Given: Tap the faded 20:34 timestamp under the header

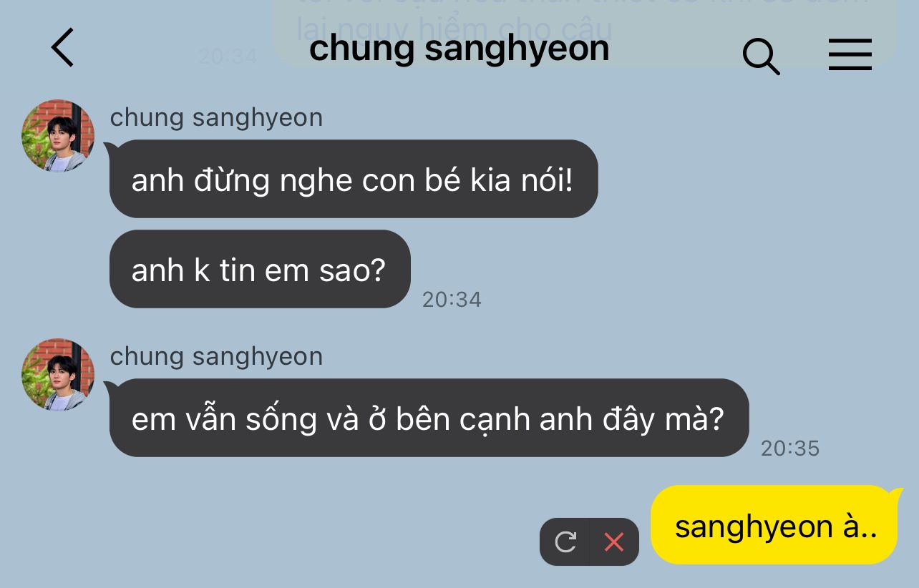Looking at the screenshot, I should pyautogui.click(x=228, y=57).
